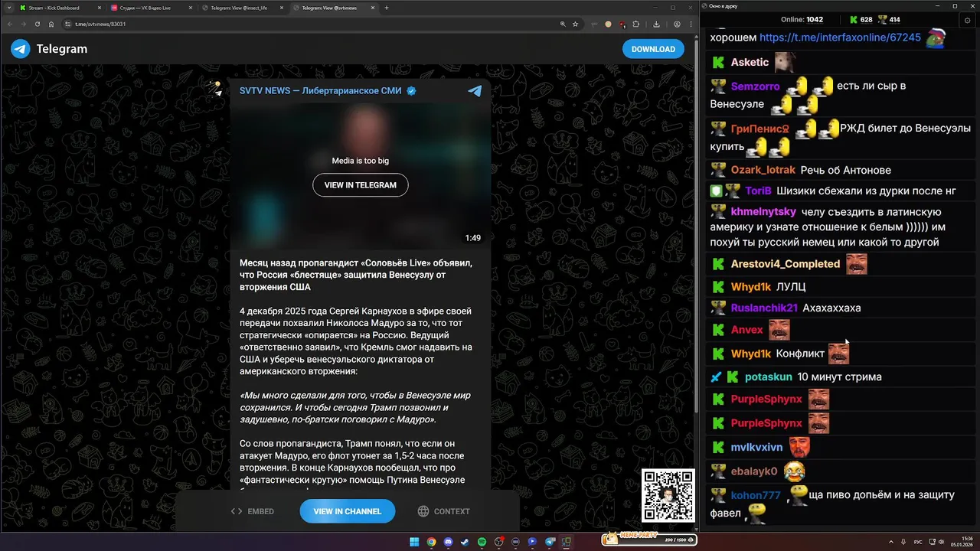
Task: Click the VIEW IN CHANNEL button
Action: [x=347, y=511]
